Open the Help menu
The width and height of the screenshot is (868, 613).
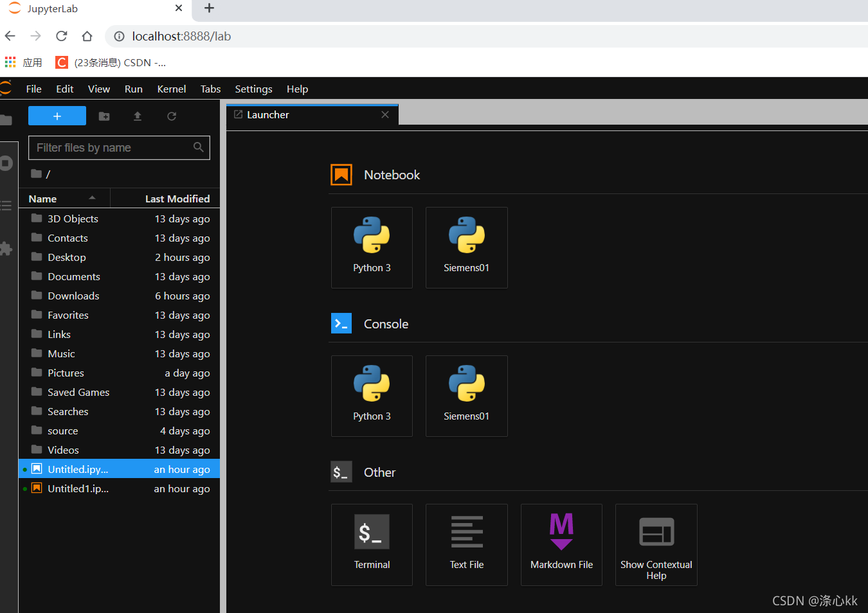297,89
